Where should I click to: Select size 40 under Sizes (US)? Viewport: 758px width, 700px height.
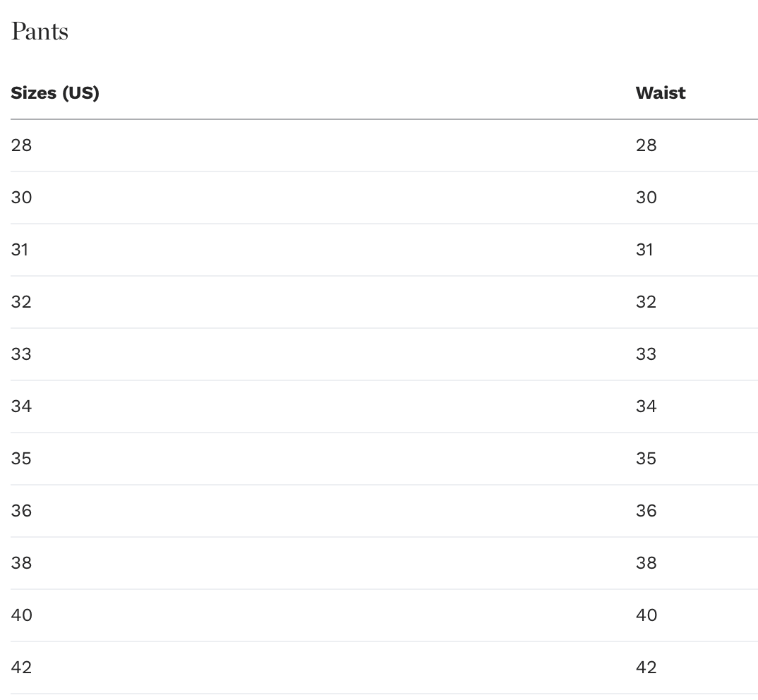tap(21, 615)
